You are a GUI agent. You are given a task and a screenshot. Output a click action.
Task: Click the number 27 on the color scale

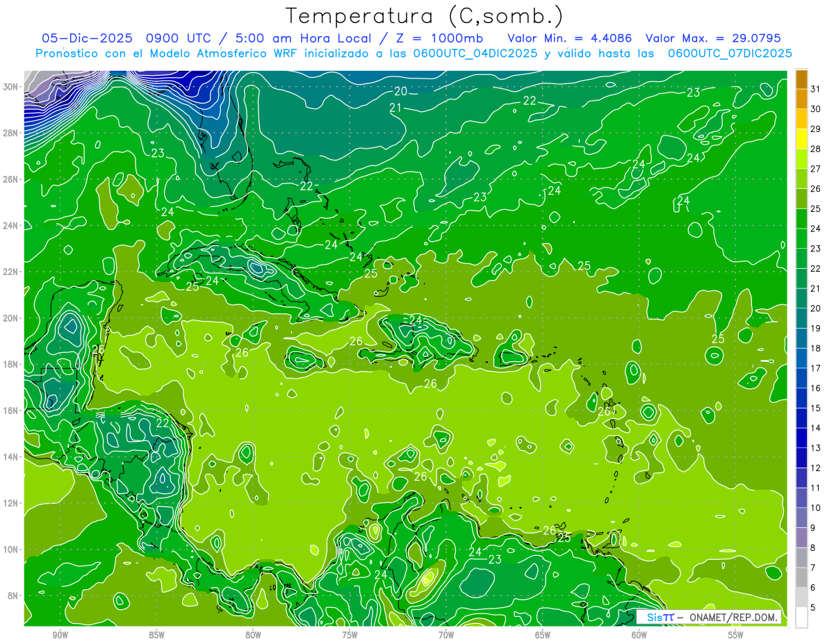[x=816, y=168]
